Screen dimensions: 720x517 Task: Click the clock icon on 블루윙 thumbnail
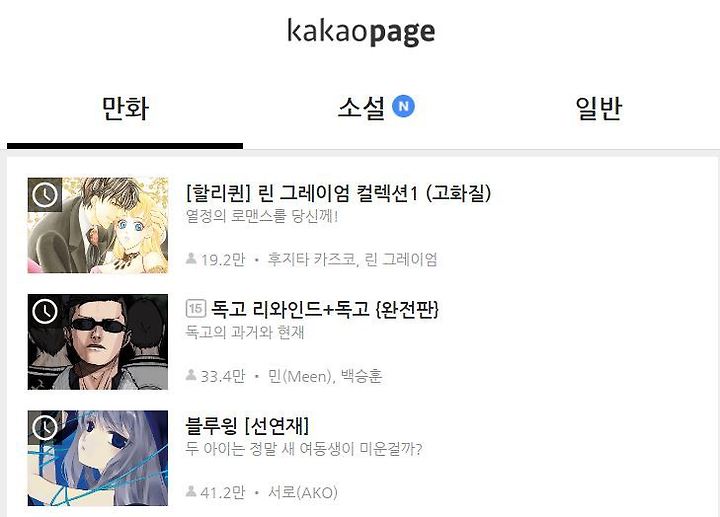coord(45,428)
